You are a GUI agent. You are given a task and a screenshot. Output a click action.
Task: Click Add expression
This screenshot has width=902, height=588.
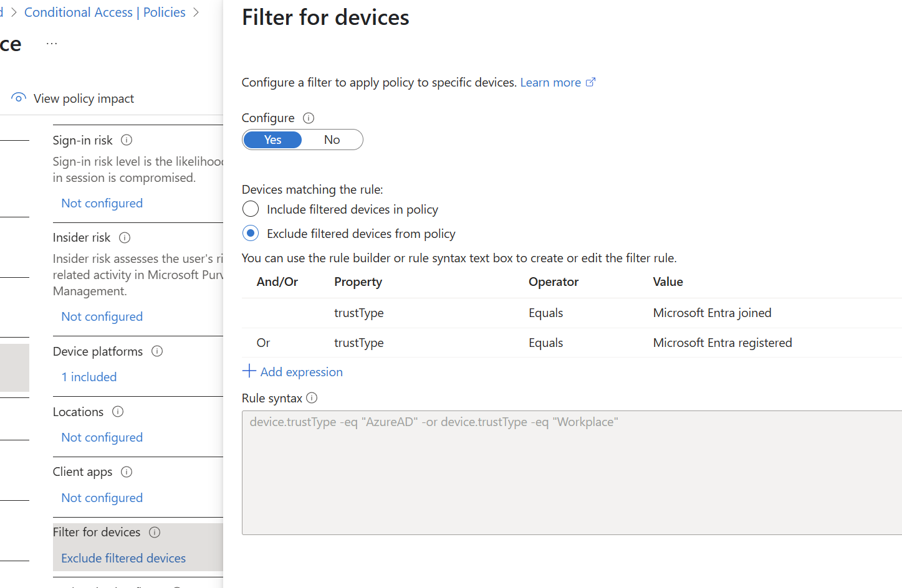[x=292, y=372]
